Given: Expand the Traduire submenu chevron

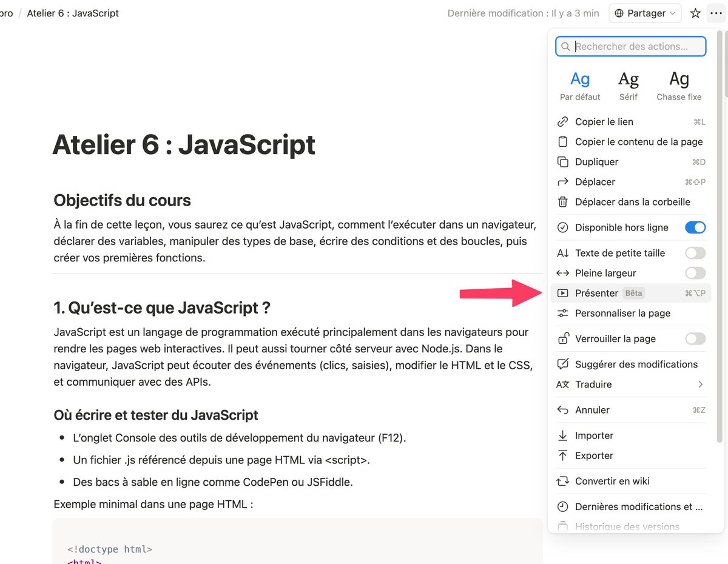Looking at the screenshot, I should coord(700,384).
